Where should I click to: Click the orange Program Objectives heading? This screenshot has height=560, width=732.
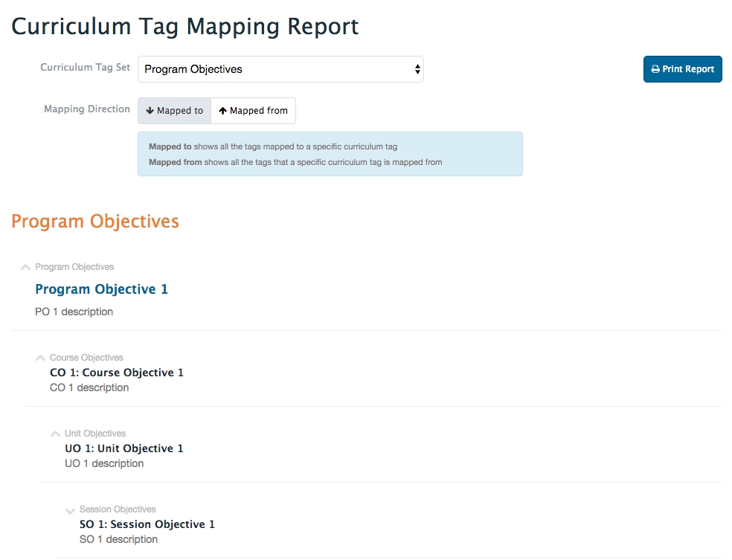click(95, 222)
